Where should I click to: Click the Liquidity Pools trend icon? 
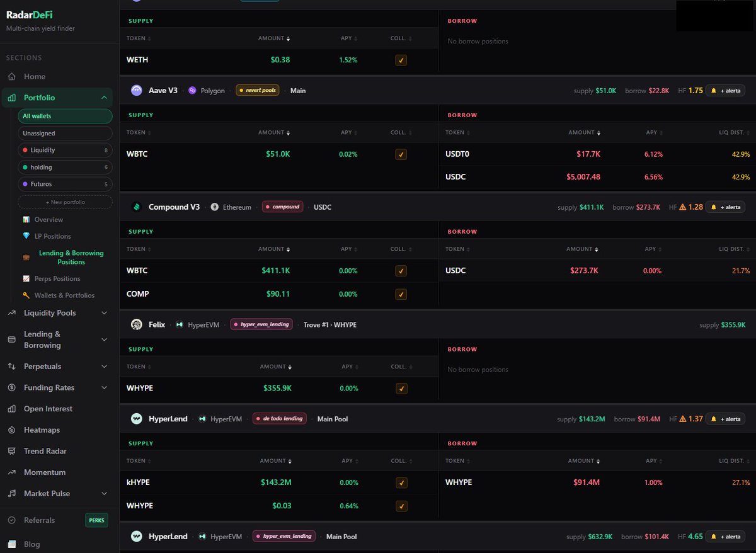(x=11, y=313)
